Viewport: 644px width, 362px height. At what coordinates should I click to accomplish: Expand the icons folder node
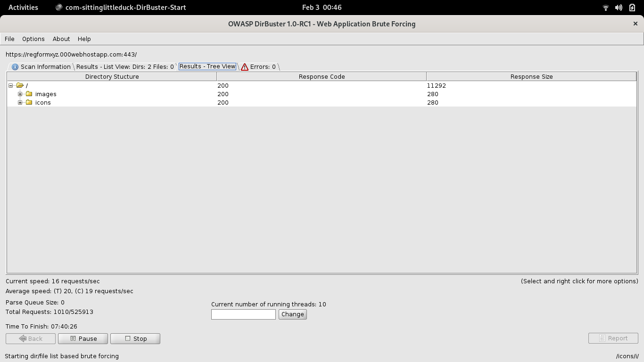20,102
